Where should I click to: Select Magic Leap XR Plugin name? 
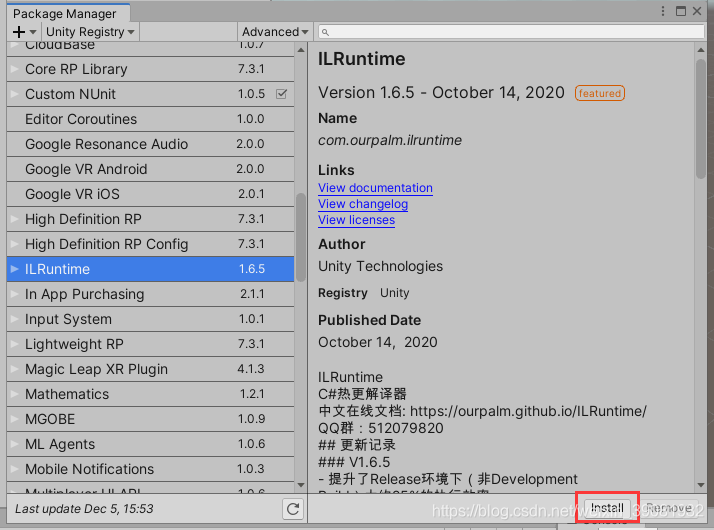tap(97, 369)
